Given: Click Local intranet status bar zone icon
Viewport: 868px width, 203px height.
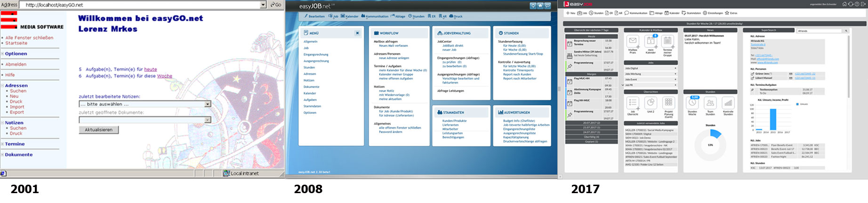Looking at the screenshot, I should 226,173.
